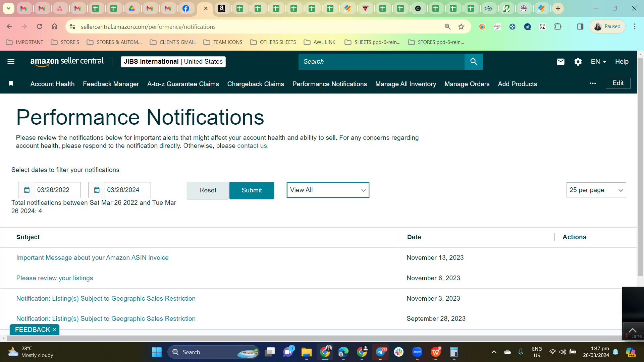Open the TEAM ICONS bookmarks folder

coord(223,42)
